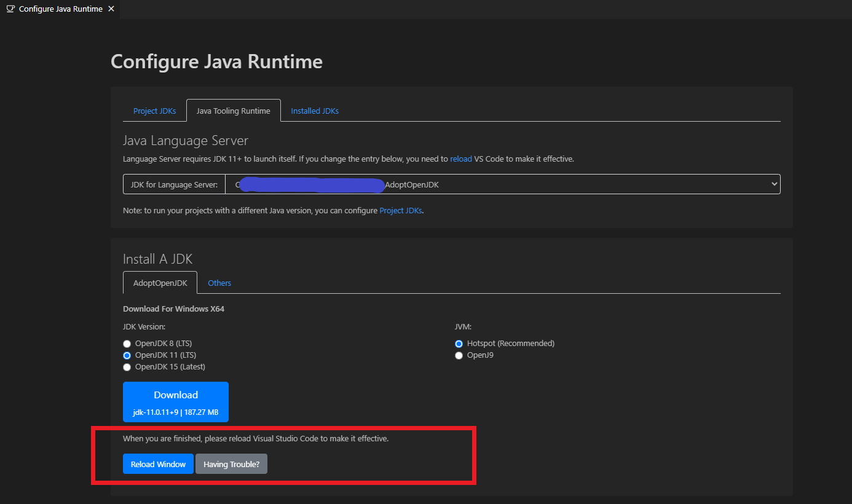Image resolution: width=852 pixels, height=504 pixels.
Task: Choose the OpenJ9 JVM radio button
Action: click(459, 355)
